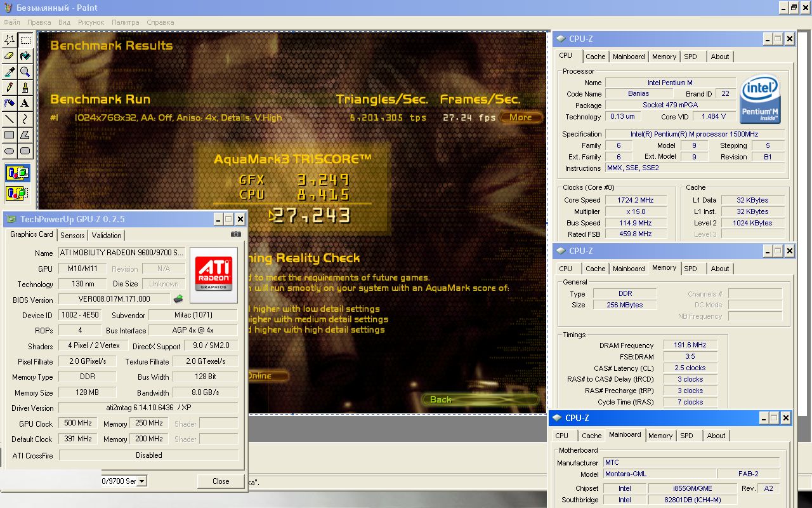Click the Southbridge 82801DB (ICH4-M) value

pyautogui.click(x=693, y=500)
